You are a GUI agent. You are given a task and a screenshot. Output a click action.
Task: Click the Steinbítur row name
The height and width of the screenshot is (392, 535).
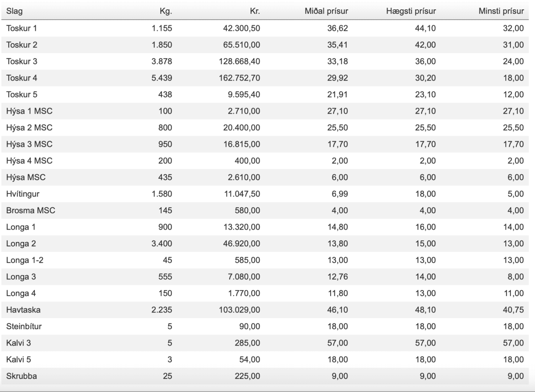pyautogui.click(x=24, y=326)
